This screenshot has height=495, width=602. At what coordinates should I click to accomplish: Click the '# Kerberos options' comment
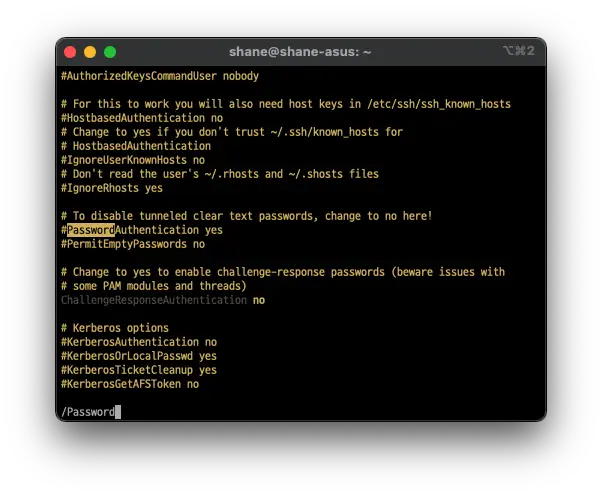[x=115, y=328]
